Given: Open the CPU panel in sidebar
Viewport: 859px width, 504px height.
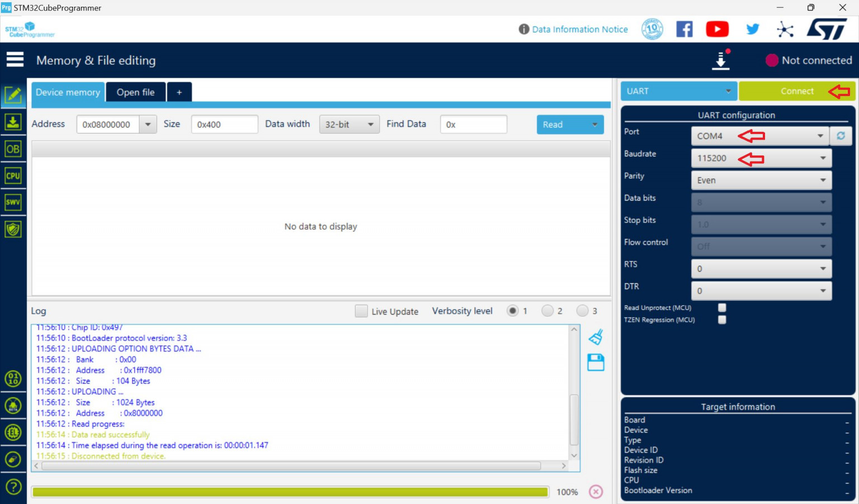Looking at the screenshot, I should (x=13, y=175).
